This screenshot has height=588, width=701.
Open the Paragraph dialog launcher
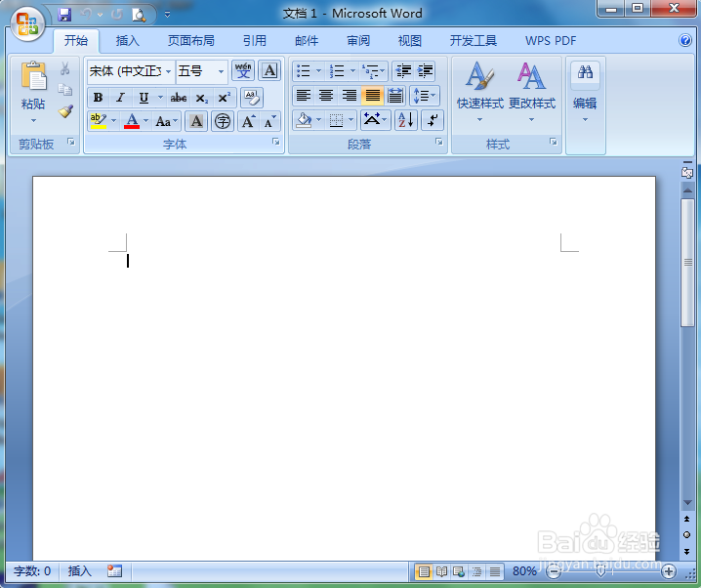click(439, 142)
